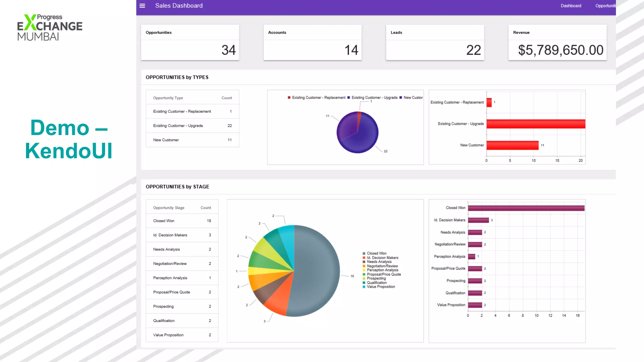Click the Closed Won bar in stage chart
The width and height of the screenshot is (644, 362).
click(x=526, y=208)
